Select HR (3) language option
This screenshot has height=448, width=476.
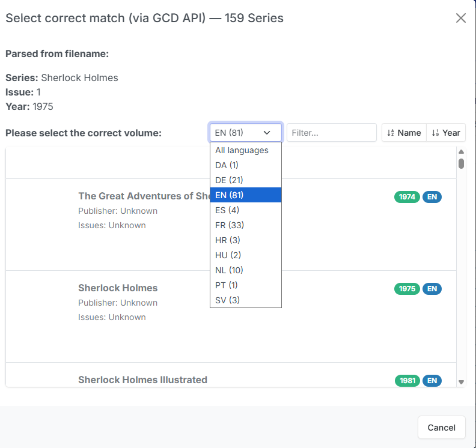[x=246, y=240]
